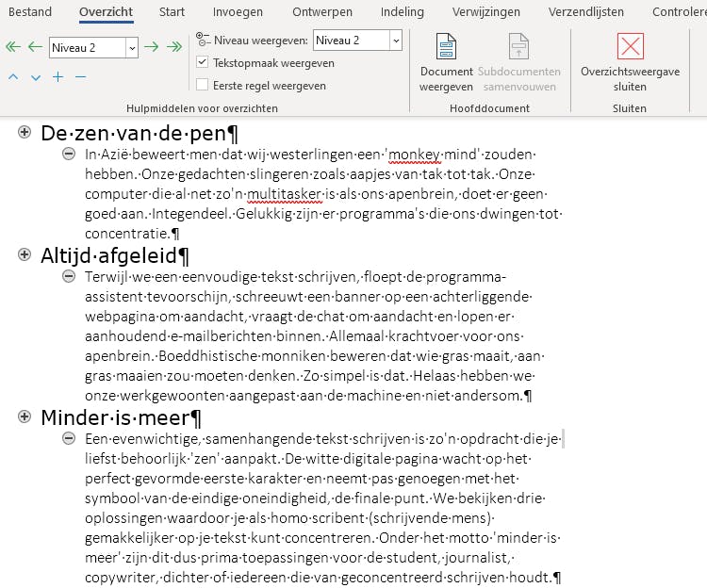Click heading text 'Minder is meer'
This screenshot has height=588, width=707.
point(115,417)
